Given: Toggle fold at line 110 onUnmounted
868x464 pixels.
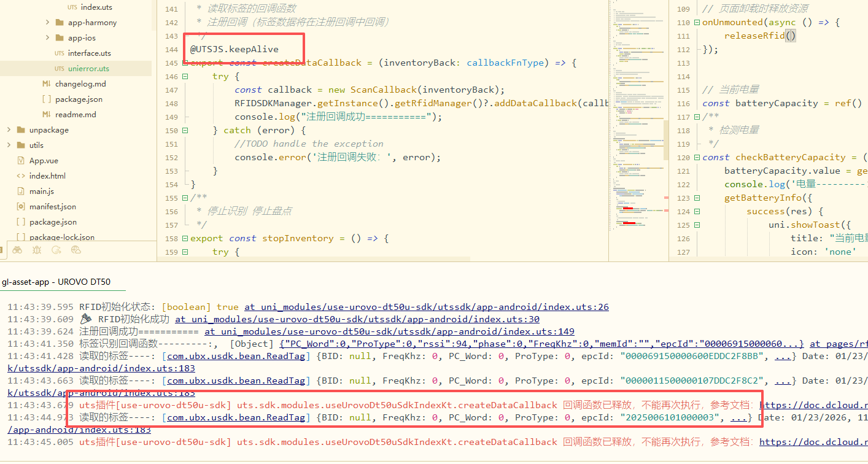Looking at the screenshot, I should click(x=697, y=23).
